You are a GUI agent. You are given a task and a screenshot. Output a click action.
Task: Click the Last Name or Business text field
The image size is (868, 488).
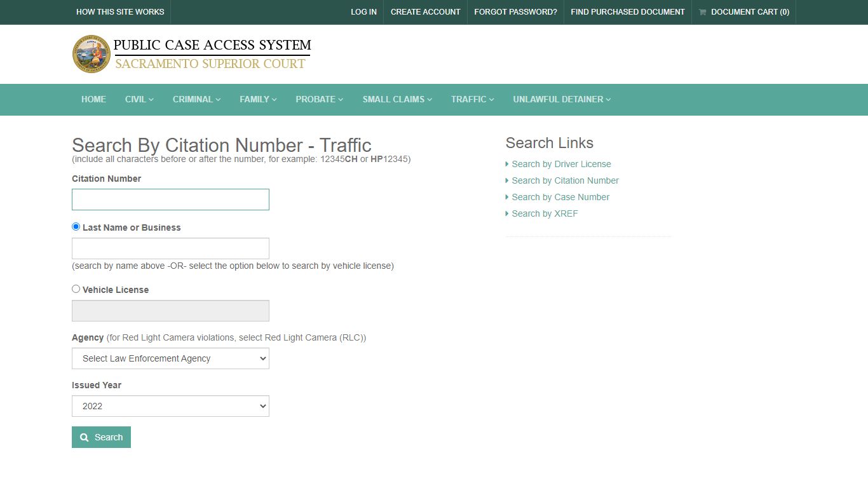point(170,248)
